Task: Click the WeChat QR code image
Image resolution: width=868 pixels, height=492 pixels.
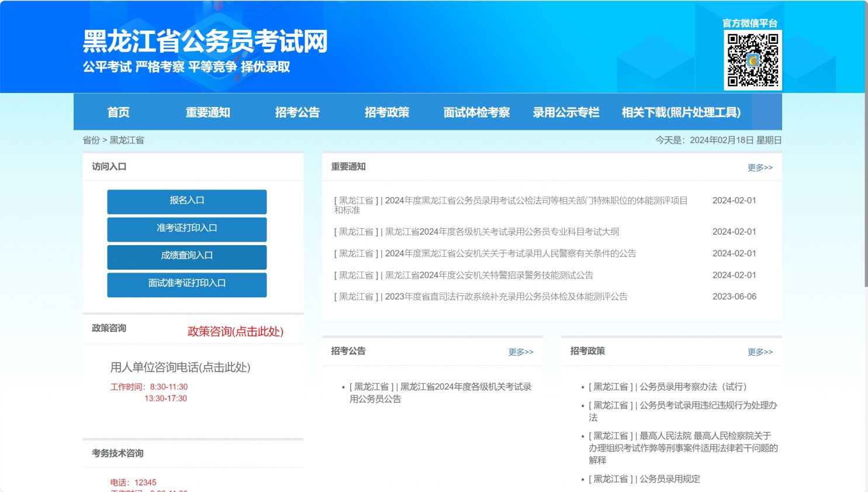Action: (x=753, y=60)
